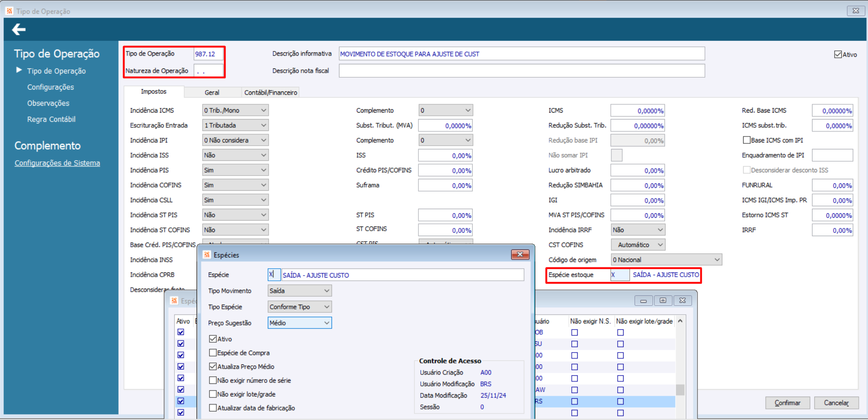Click the Crédito PIS/COFINS field

point(445,170)
